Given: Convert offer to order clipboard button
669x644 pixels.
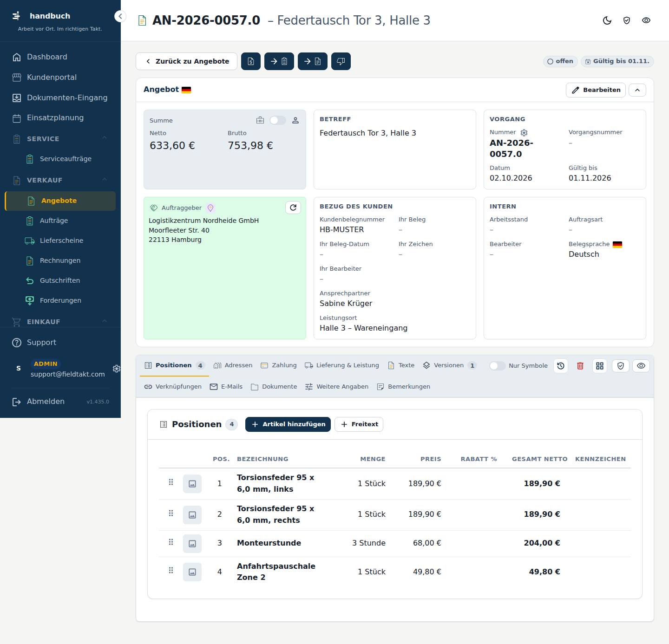Looking at the screenshot, I should (279, 61).
